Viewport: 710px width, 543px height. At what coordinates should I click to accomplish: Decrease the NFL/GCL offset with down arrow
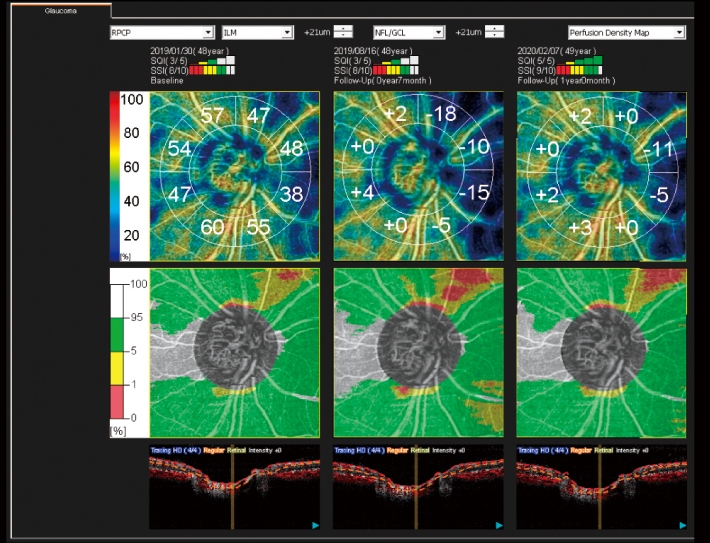[x=493, y=37]
